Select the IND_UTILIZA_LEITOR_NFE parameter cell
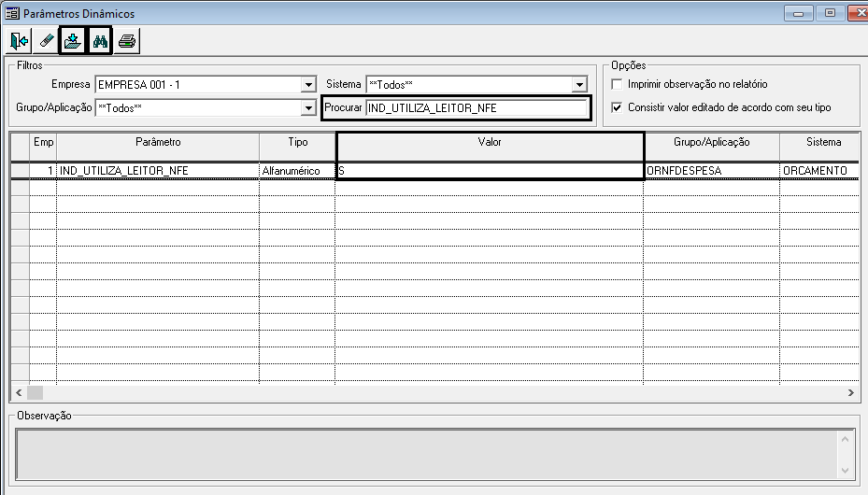This screenshot has height=495, width=868. coord(158,170)
